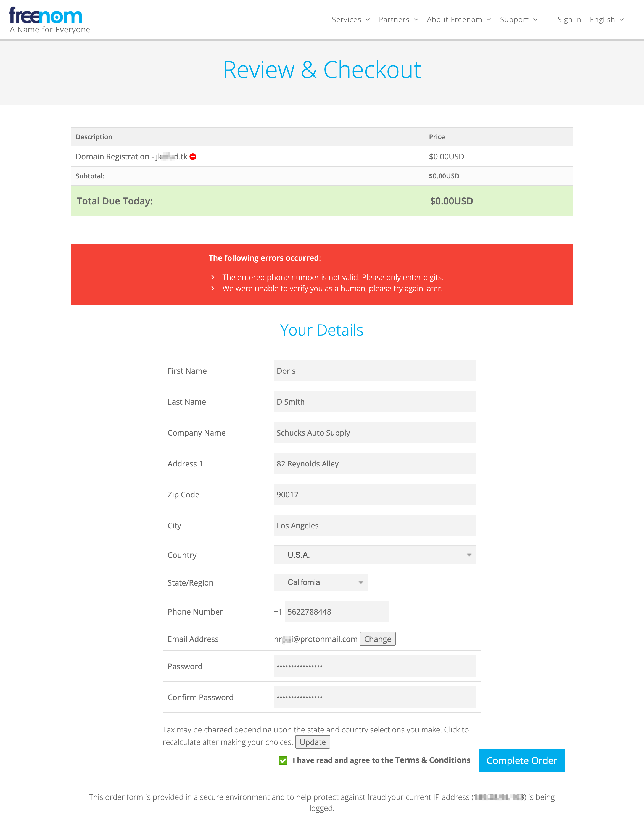Click the Update tax calculation link
The image size is (644, 833).
(x=313, y=742)
